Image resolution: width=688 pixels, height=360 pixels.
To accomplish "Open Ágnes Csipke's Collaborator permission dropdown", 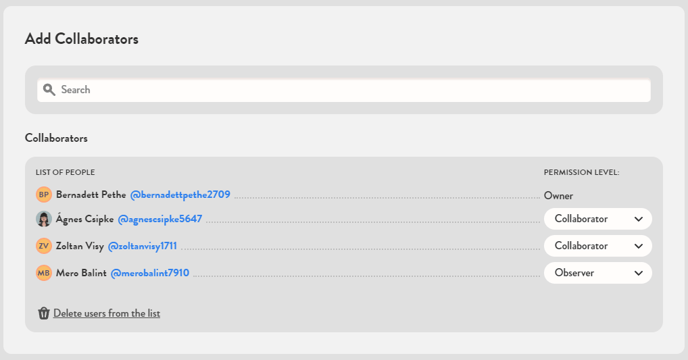I will coord(598,219).
